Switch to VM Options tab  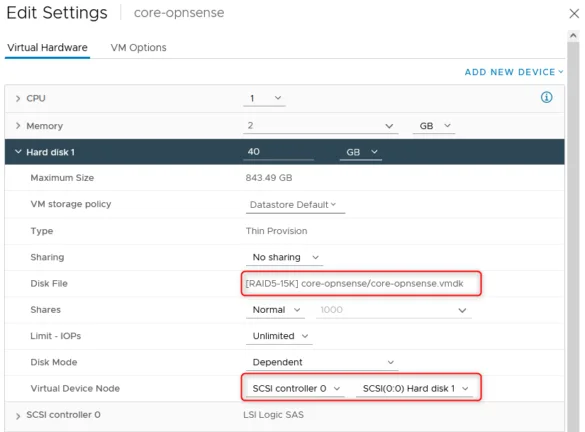tap(138, 47)
